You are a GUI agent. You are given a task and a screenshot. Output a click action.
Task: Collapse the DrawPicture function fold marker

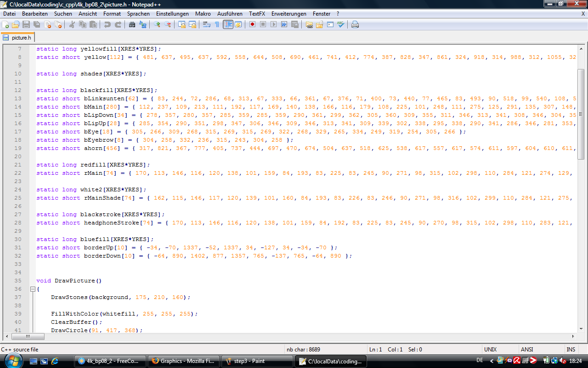point(33,289)
